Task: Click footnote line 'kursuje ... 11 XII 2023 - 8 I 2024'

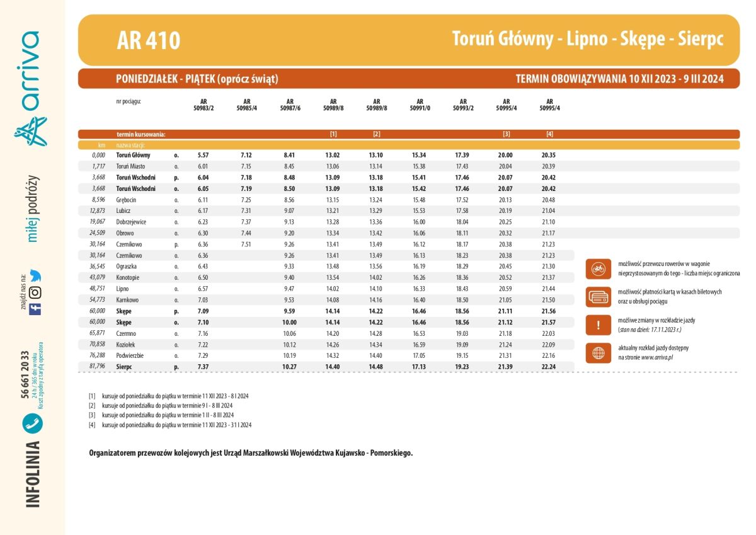Action: coord(176,396)
